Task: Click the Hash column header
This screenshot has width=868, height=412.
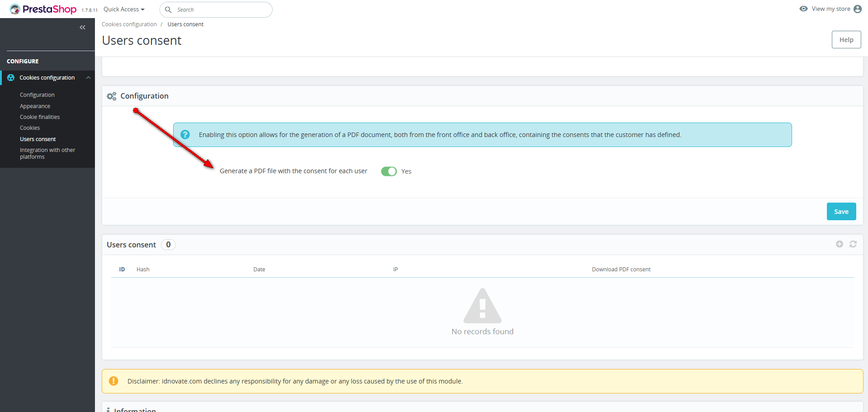Action: coord(143,270)
